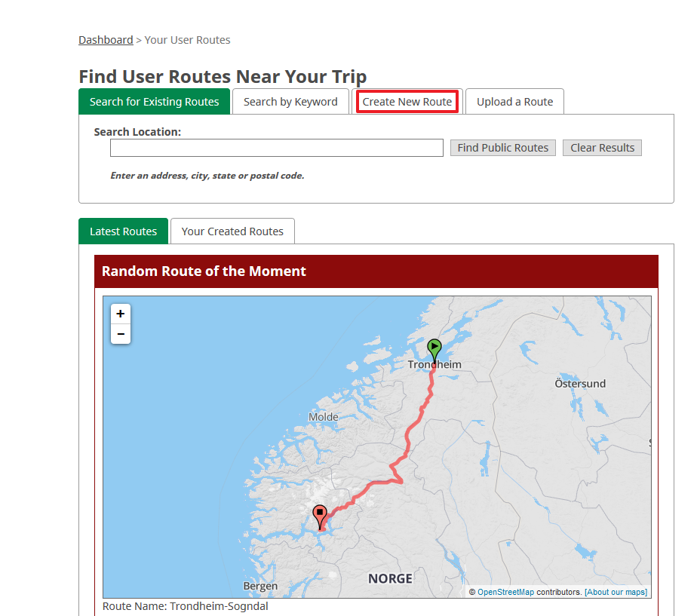Open the Upload a Route tab
Image resolution: width=697 pixels, height=616 pixels.
click(x=514, y=102)
